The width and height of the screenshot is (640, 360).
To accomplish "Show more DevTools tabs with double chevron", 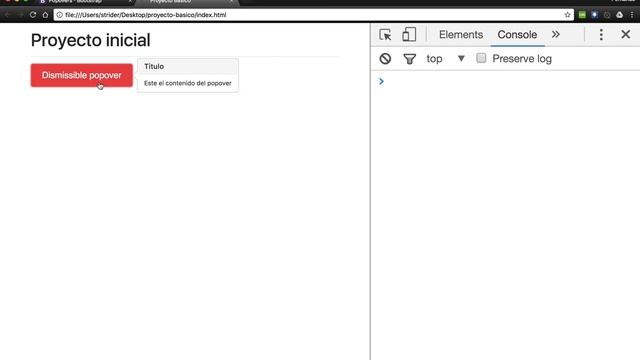I will (556, 34).
